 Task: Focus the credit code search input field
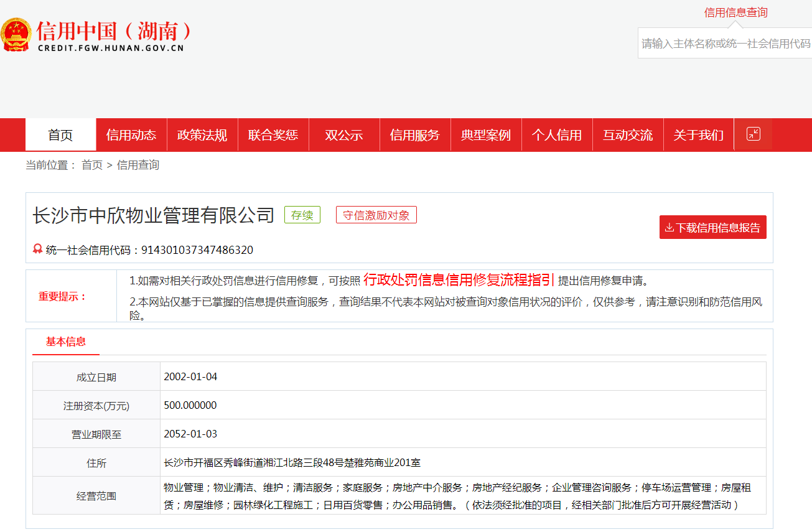pyautogui.click(x=726, y=44)
